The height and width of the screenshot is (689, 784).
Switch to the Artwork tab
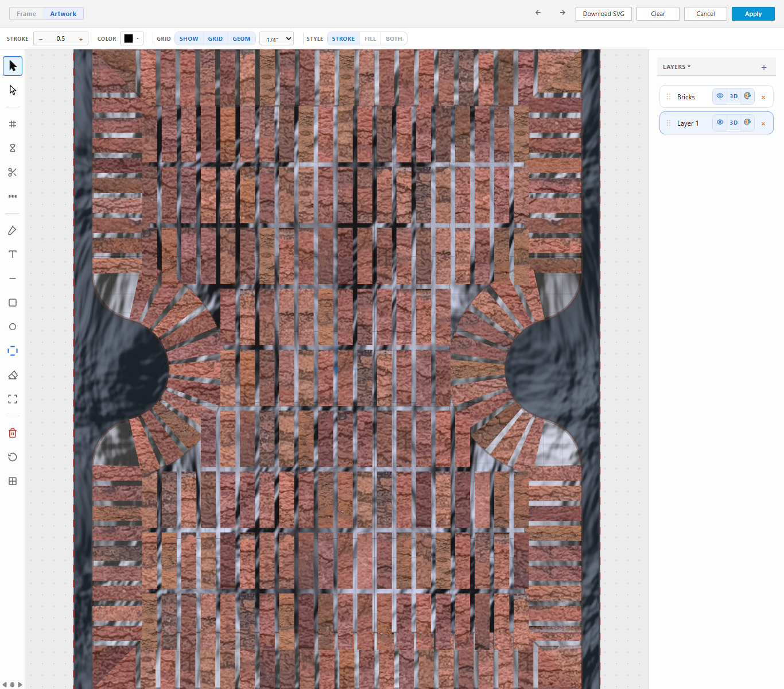click(63, 14)
